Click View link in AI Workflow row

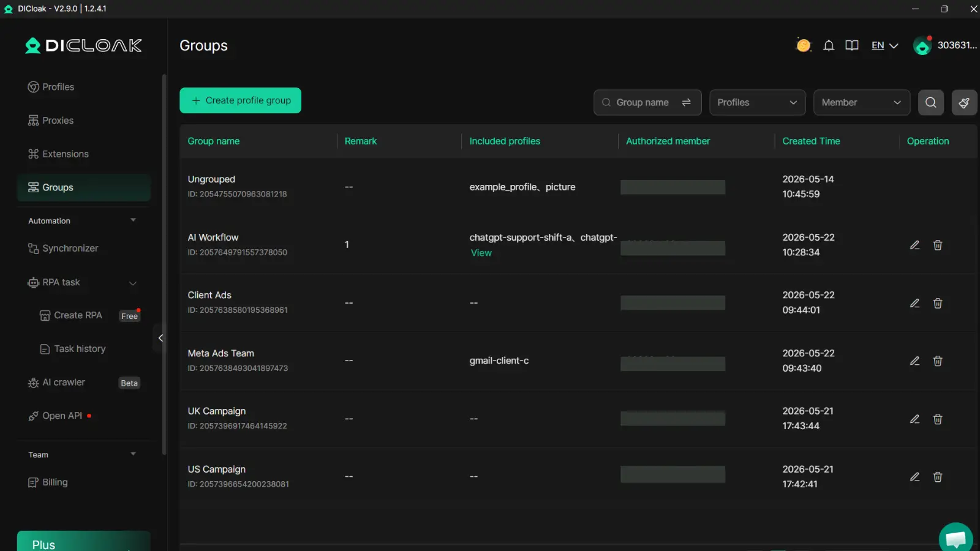tap(481, 253)
